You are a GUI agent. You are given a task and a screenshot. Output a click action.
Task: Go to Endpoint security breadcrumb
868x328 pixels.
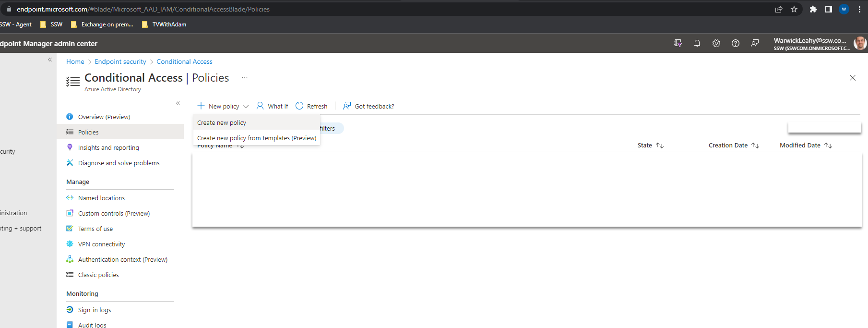[x=120, y=61]
